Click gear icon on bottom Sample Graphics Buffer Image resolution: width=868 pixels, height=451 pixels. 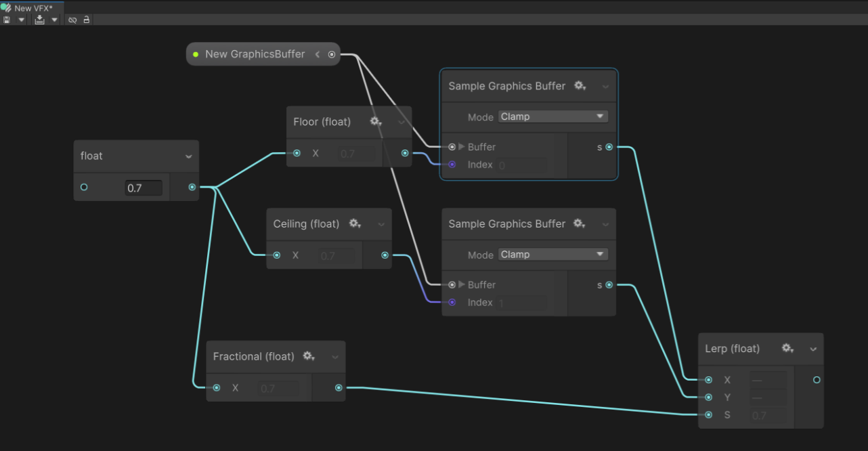coord(580,223)
